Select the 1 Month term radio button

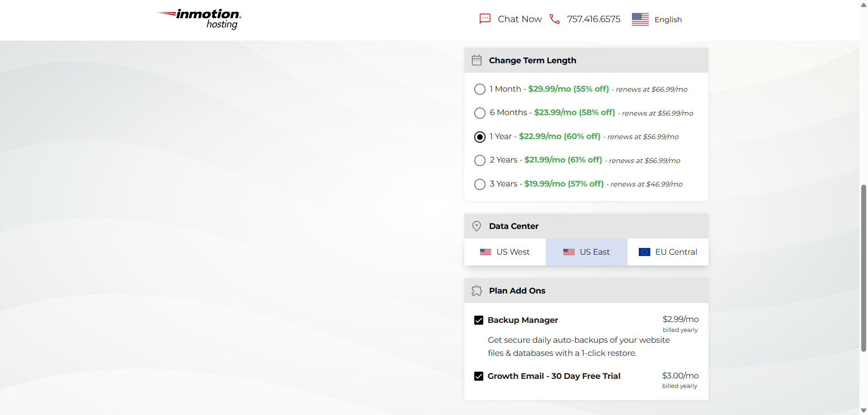(480, 89)
